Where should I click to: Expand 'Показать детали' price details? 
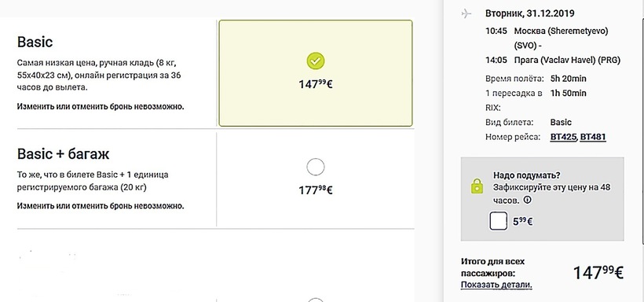(x=496, y=285)
